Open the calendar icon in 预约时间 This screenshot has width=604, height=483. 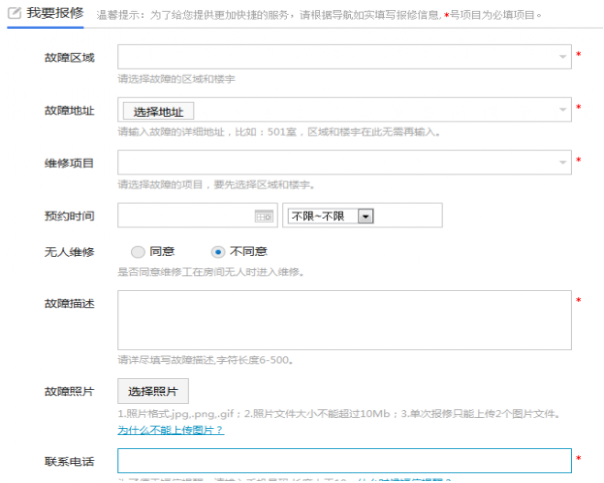point(264,215)
